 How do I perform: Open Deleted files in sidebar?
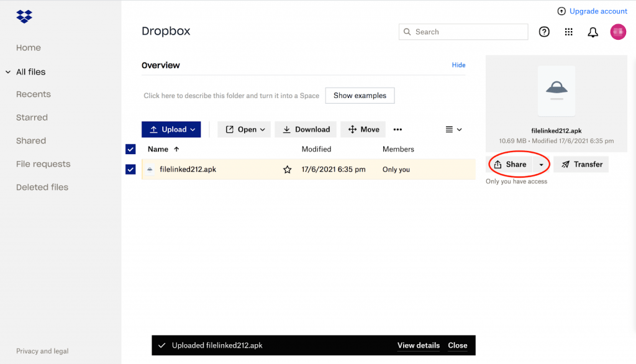click(42, 187)
